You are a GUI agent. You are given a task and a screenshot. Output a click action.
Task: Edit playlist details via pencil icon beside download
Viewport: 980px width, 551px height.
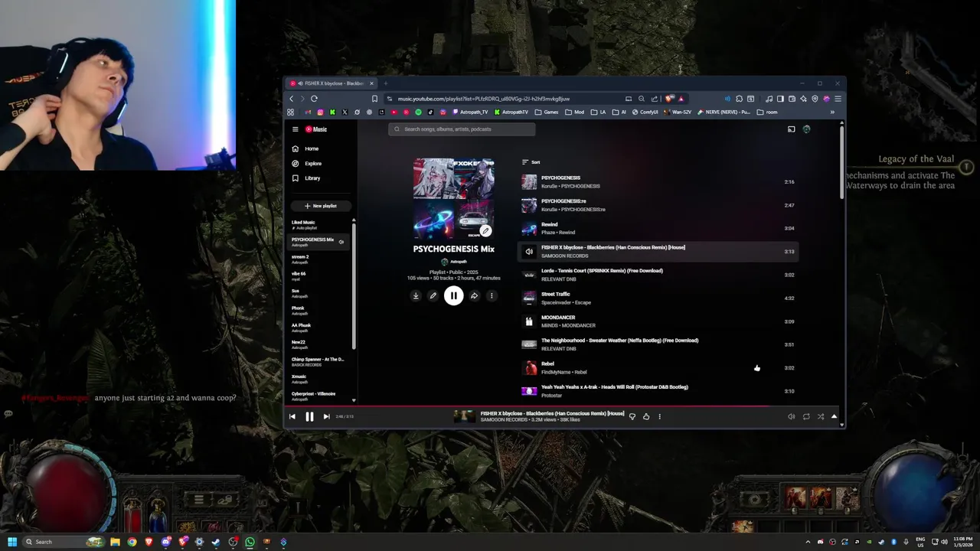tap(433, 295)
